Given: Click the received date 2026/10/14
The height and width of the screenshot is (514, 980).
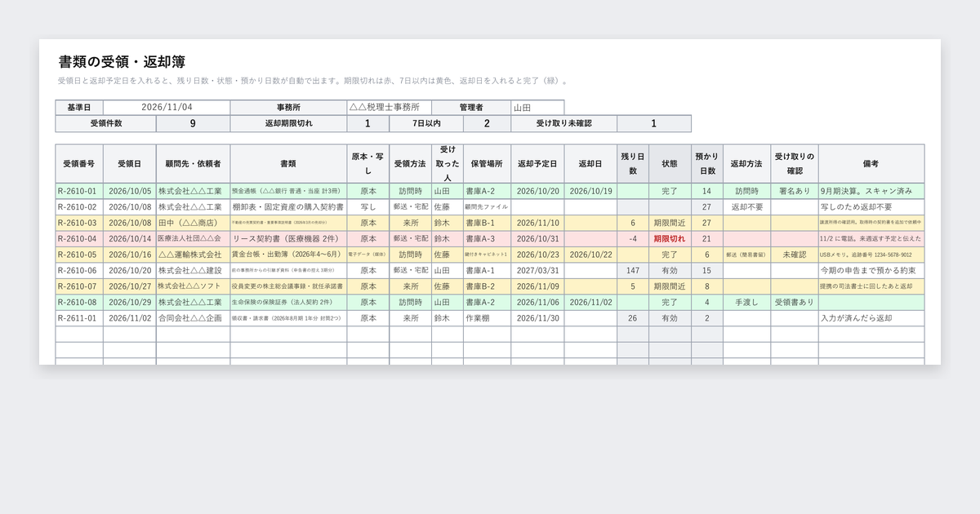Looking at the screenshot, I should point(130,239).
